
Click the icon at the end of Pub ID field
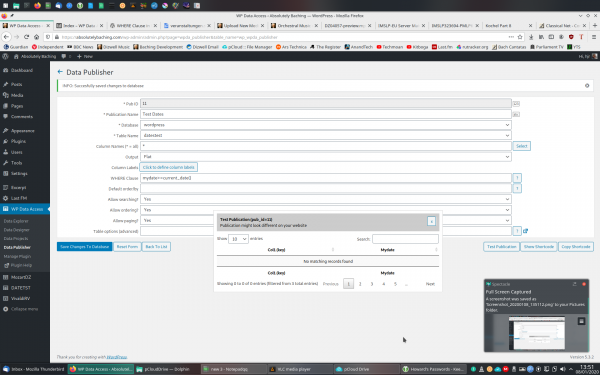coord(516,104)
